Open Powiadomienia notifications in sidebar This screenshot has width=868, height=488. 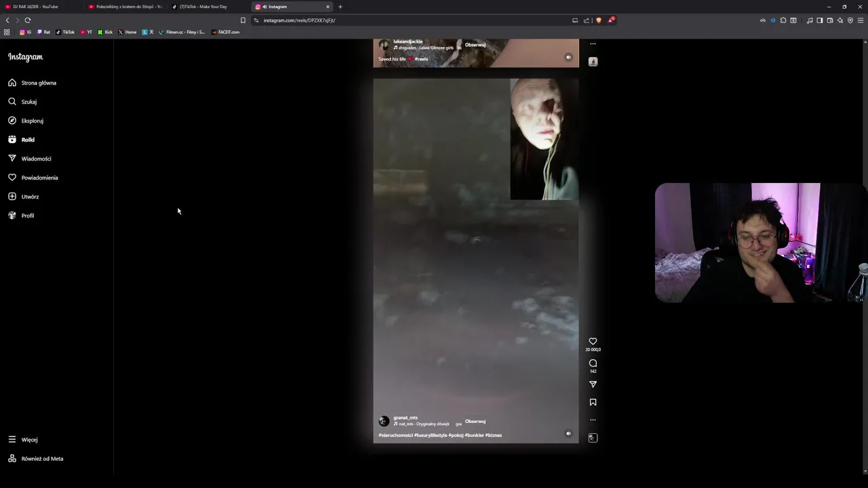[x=33, y=178]
